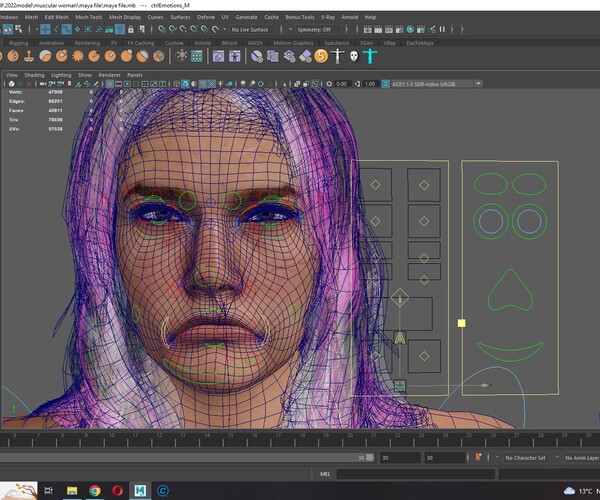Select the top-left diamond emotion control
Image resolution: width=600 pixels, height=500 pixels.
pos(375,185)
